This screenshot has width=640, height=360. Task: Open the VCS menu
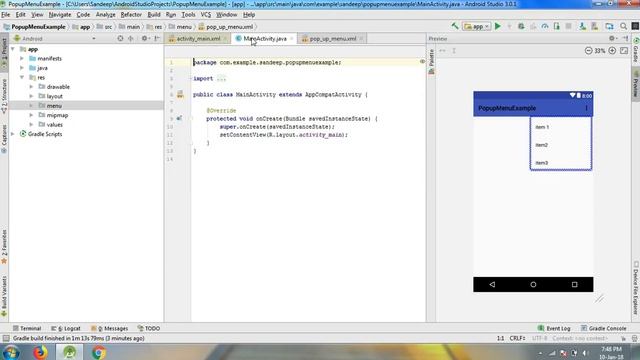tap(206, 15)
